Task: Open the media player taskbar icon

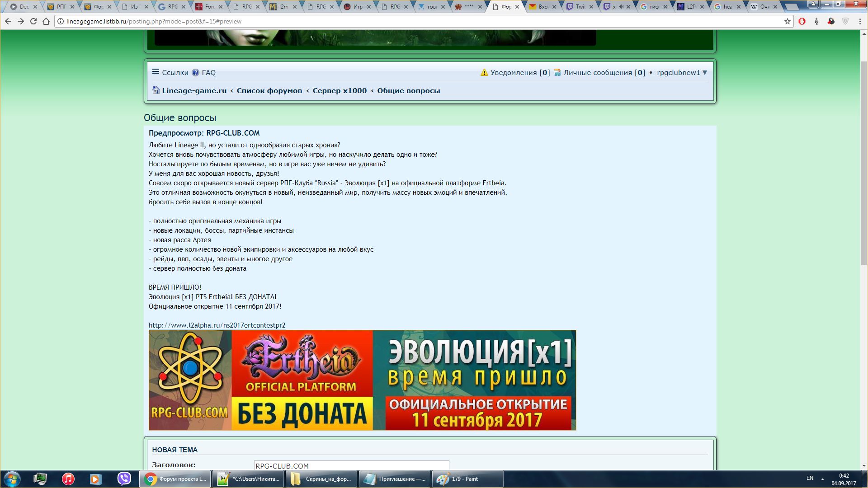Action: click(x=96, y=479)
